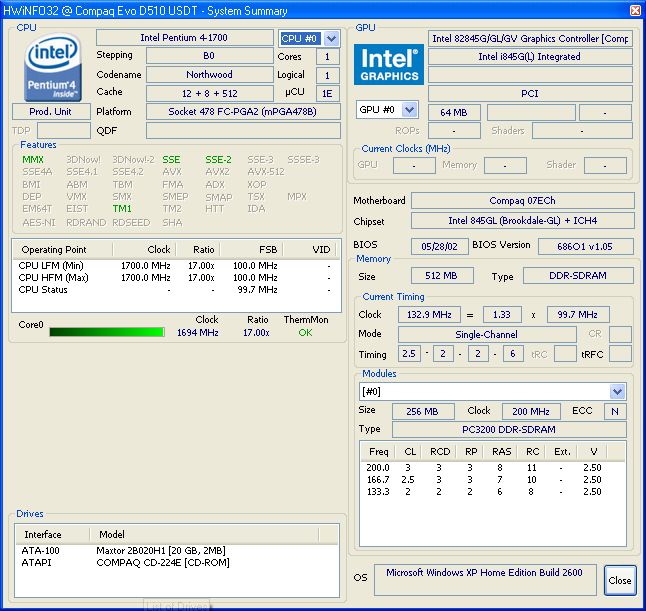Image resolution: width=646 pixels, height=611 pixels.
Task: Close the window with the title bar X
Action: (633, 11)
